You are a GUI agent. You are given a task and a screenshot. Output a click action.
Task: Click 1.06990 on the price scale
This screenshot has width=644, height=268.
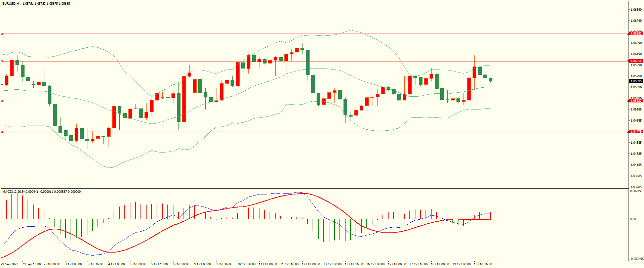[x=636, y=10]
